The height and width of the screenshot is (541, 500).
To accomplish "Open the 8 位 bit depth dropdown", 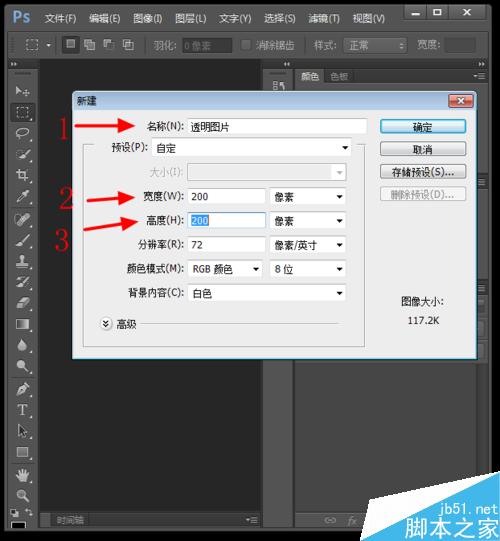I will click(307, 269).
